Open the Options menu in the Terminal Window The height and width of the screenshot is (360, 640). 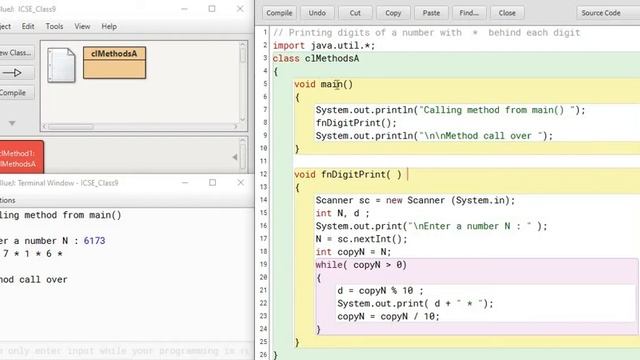click(x=7, y=200)
